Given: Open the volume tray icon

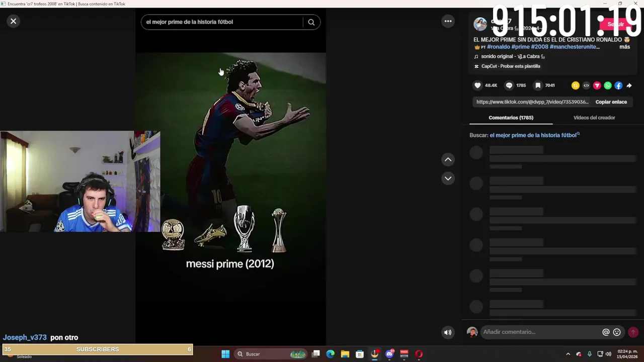Looking at the screenshot, I should pos(608,354).
